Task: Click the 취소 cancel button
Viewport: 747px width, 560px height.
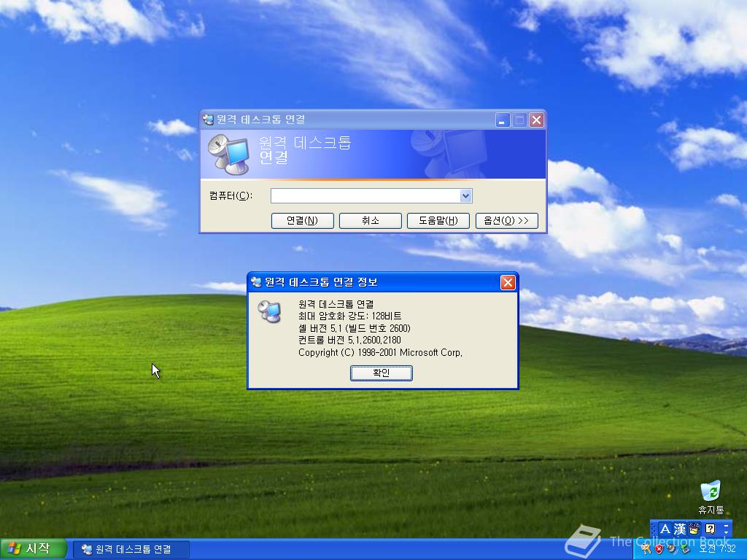Action: click(x=370, y=220)
